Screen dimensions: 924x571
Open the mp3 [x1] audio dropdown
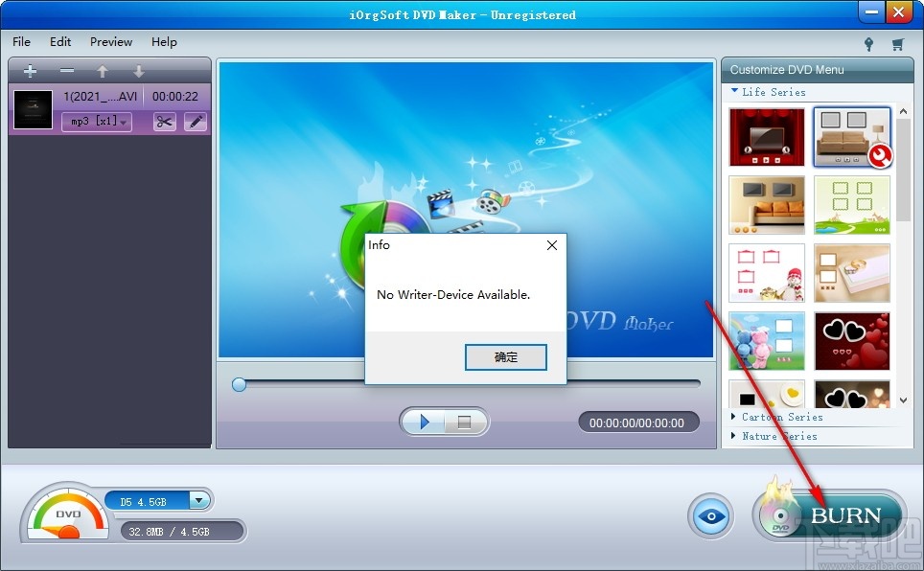(96, 122)
